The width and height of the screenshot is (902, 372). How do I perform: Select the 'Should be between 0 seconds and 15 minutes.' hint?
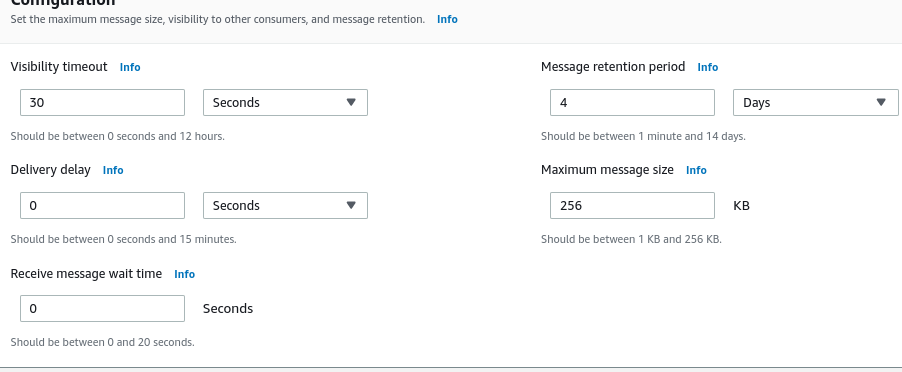[x=124, y=239]
